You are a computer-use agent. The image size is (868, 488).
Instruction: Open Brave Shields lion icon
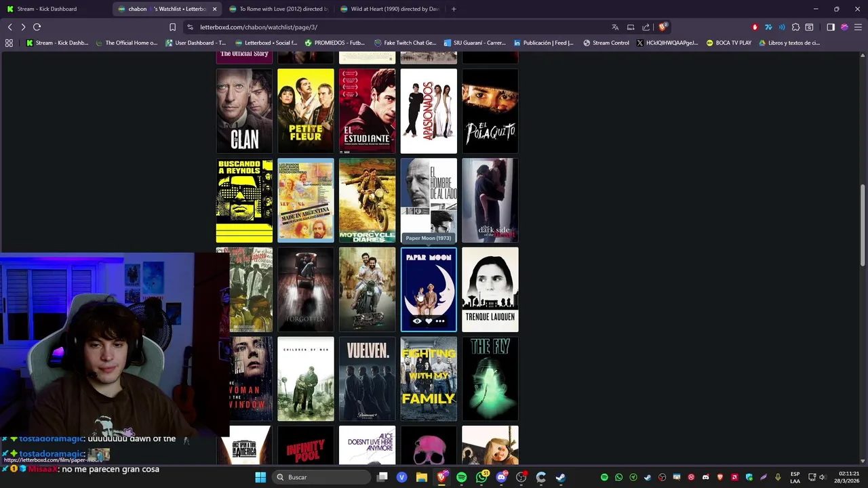(663, 27)
